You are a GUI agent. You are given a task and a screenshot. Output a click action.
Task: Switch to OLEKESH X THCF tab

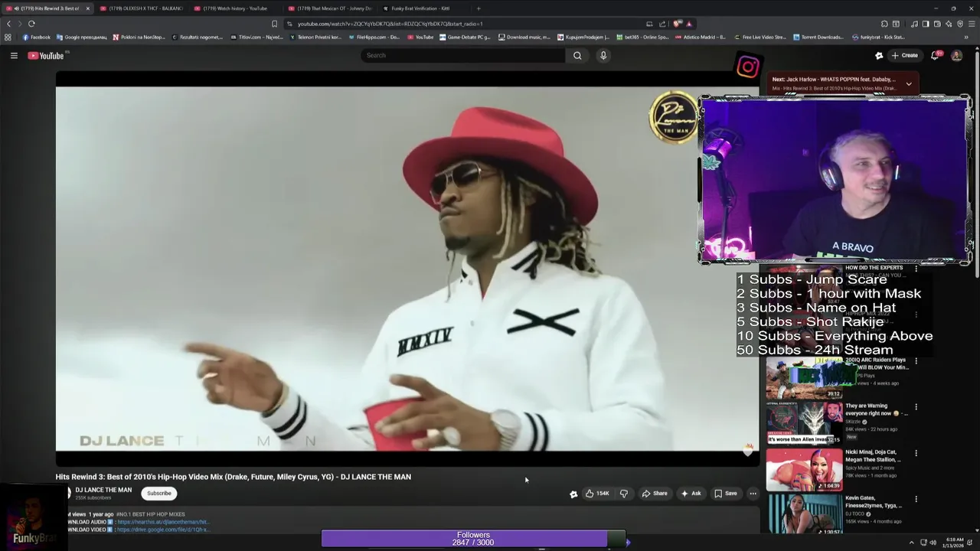(142, 8)
